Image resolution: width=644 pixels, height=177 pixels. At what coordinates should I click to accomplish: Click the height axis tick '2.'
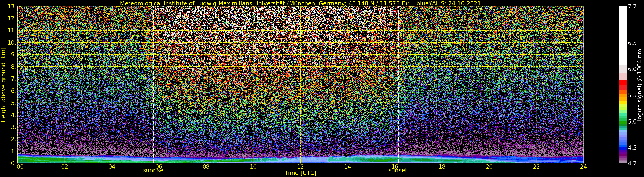[13, 139]
